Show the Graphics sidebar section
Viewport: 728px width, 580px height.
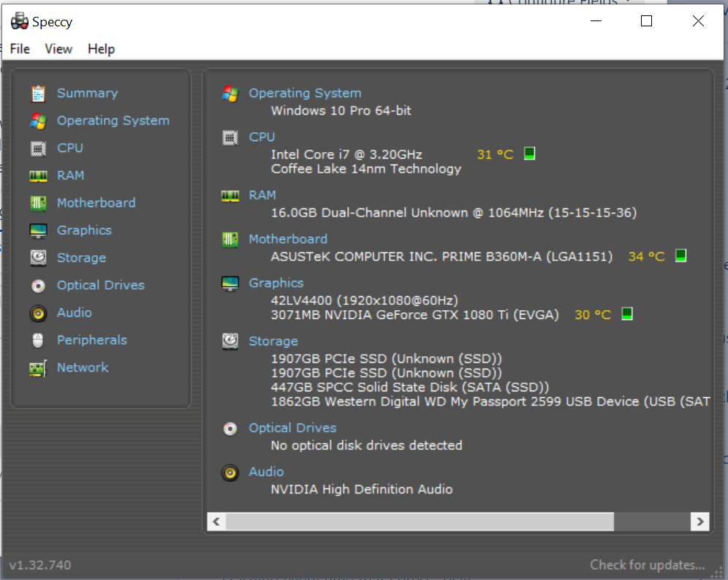tap(84, 230)
